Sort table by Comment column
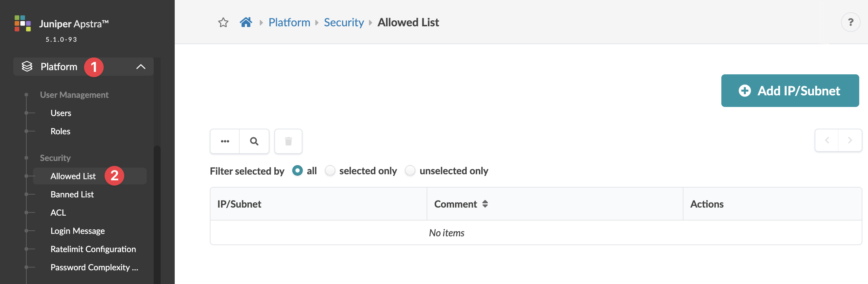This screenshot has height=284, width=868. coord(485,204)
